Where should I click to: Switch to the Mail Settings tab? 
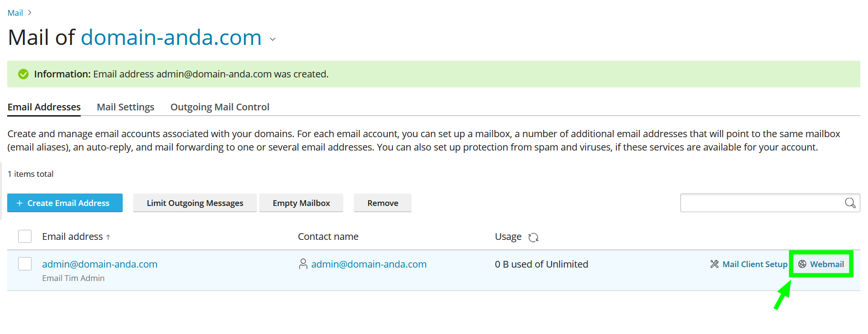[126, 107]
